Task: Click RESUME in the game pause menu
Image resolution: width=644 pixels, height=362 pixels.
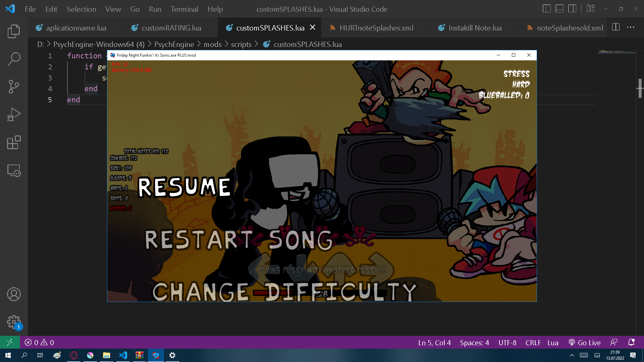Action: tap(184, 187)
